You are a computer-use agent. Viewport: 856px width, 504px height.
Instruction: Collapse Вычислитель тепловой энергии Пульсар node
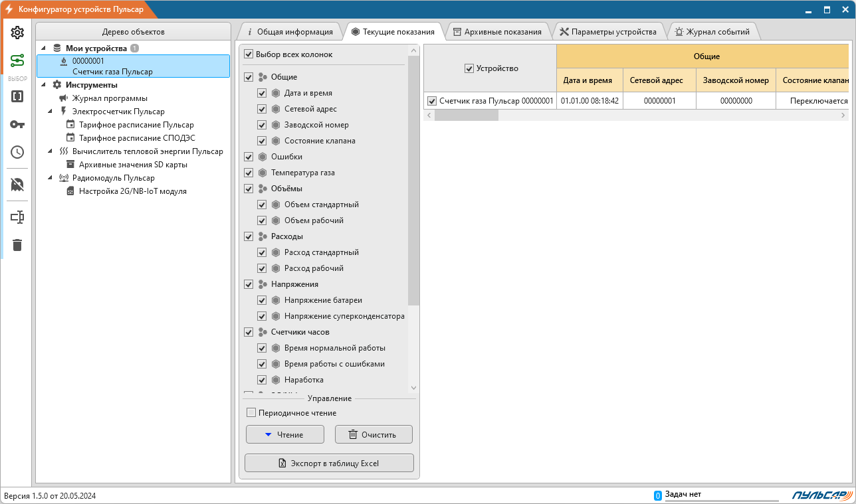[51, 151]
